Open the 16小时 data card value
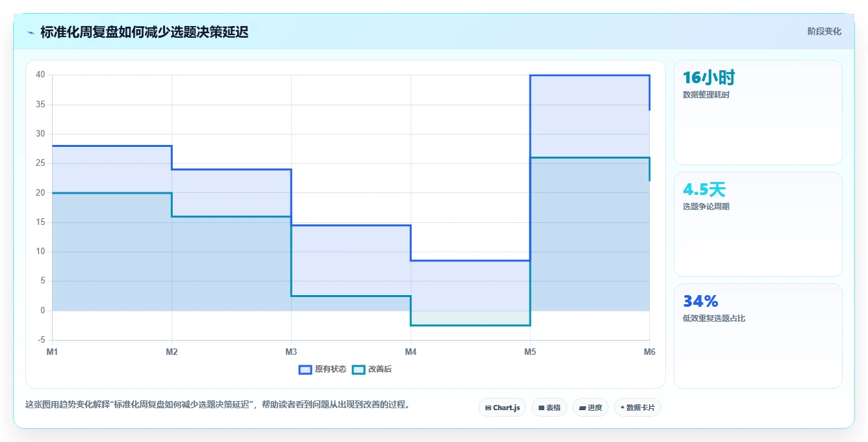The image size is (868, 442). tap(709, 78)
